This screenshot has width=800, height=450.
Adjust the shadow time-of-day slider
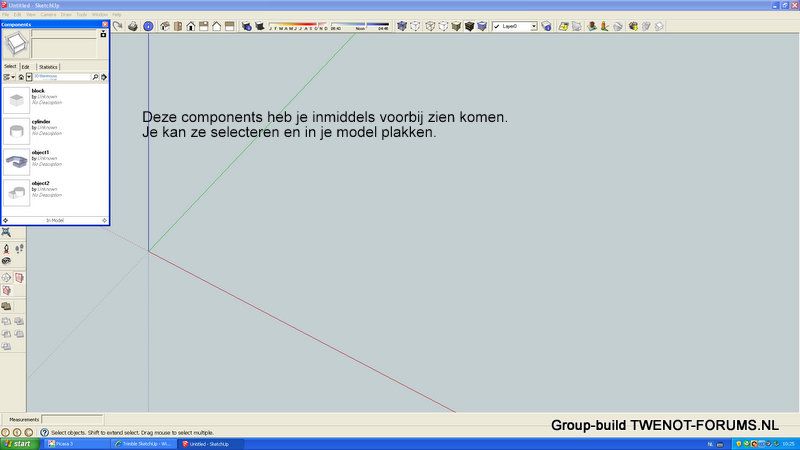coord(360,26)
